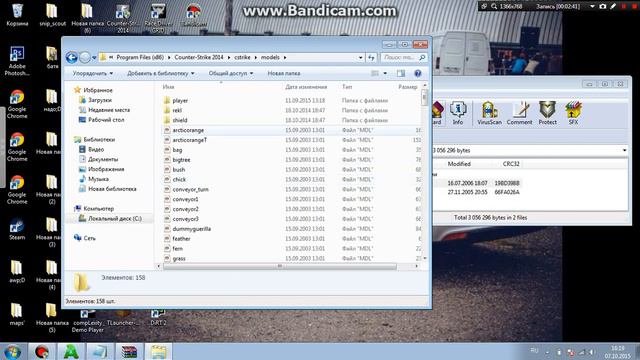Open the view options dropdown arrow
Viewport: 640px width, 360px height.
click(385, 73)
